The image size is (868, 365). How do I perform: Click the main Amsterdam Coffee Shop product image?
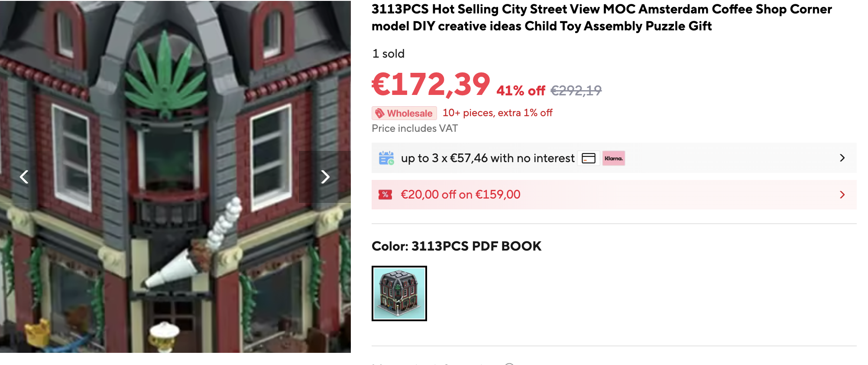(175, 176)
